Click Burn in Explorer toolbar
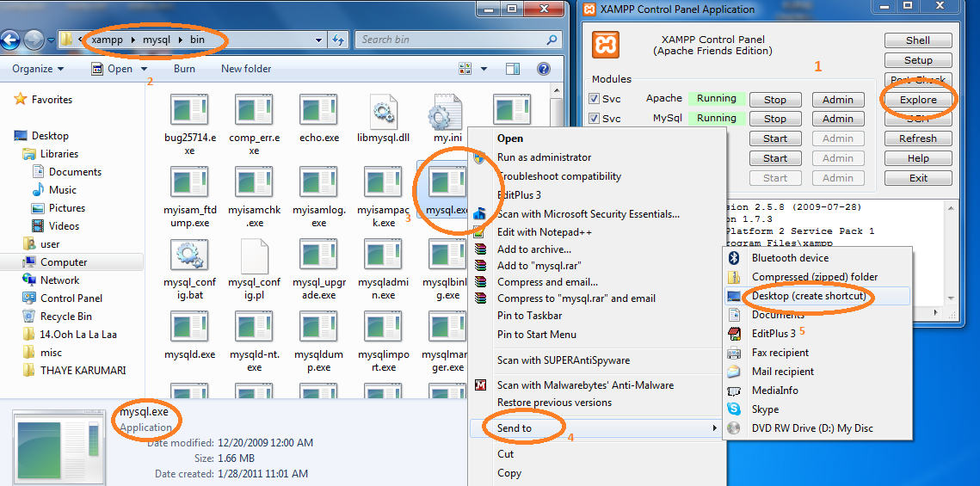980x486 pixels. (x=184, y=69)
